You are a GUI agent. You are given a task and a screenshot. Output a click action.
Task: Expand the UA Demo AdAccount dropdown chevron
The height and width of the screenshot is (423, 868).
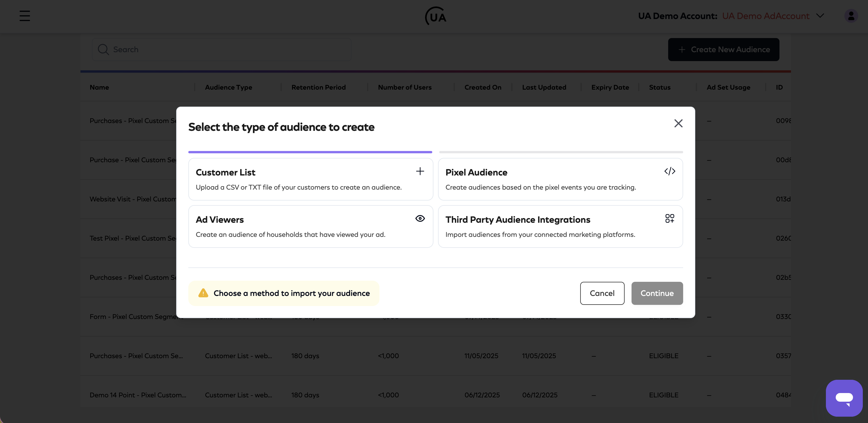(x=820, y=16)
